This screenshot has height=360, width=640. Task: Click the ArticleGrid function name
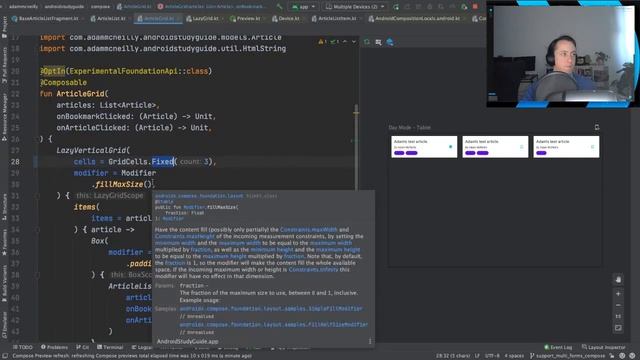tap(80, 94)
